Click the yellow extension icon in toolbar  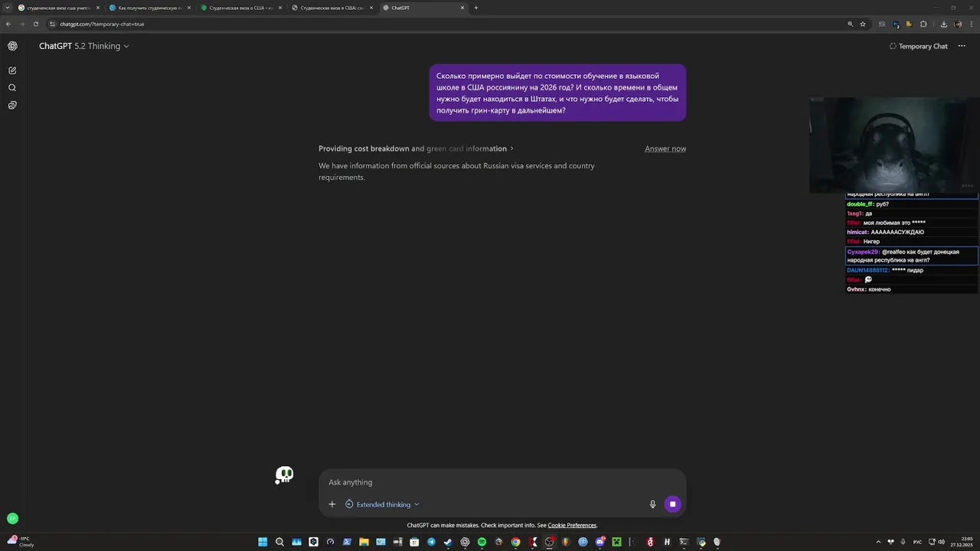tap(909, 24)
